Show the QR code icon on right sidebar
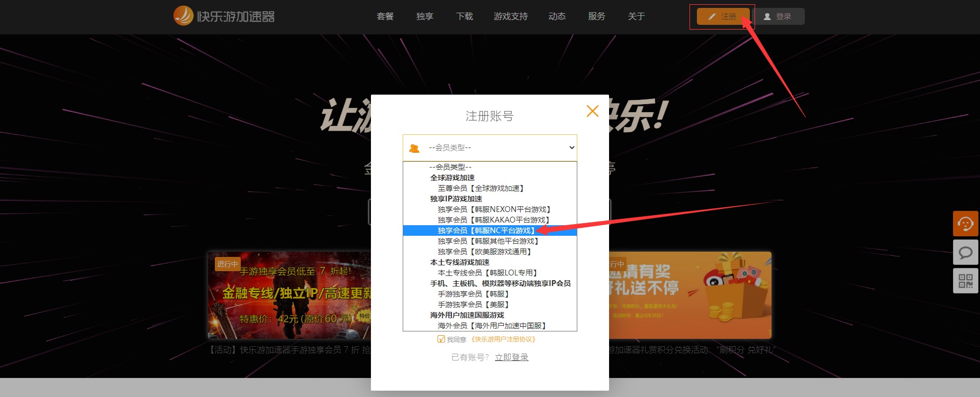The width and height of the screenshot is (980, 397). pos(966,281)
